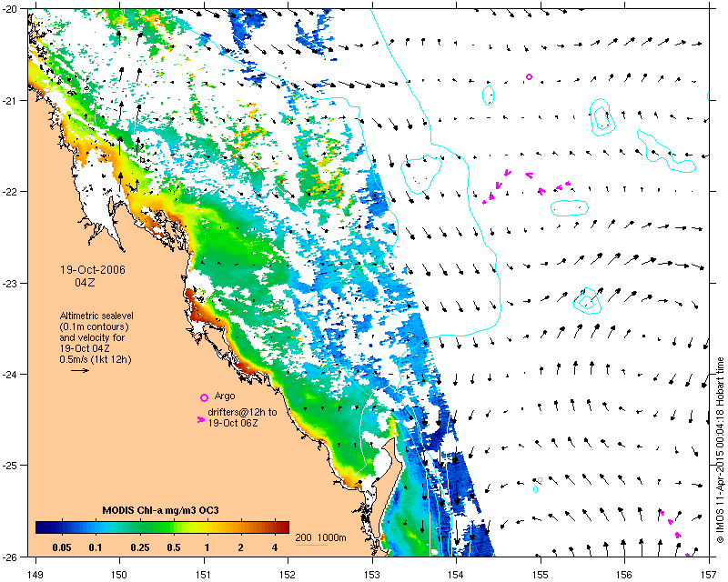Click the '19-Oct 06Z' drifter legend text
The image size is (728, 582).
[233, 423]
